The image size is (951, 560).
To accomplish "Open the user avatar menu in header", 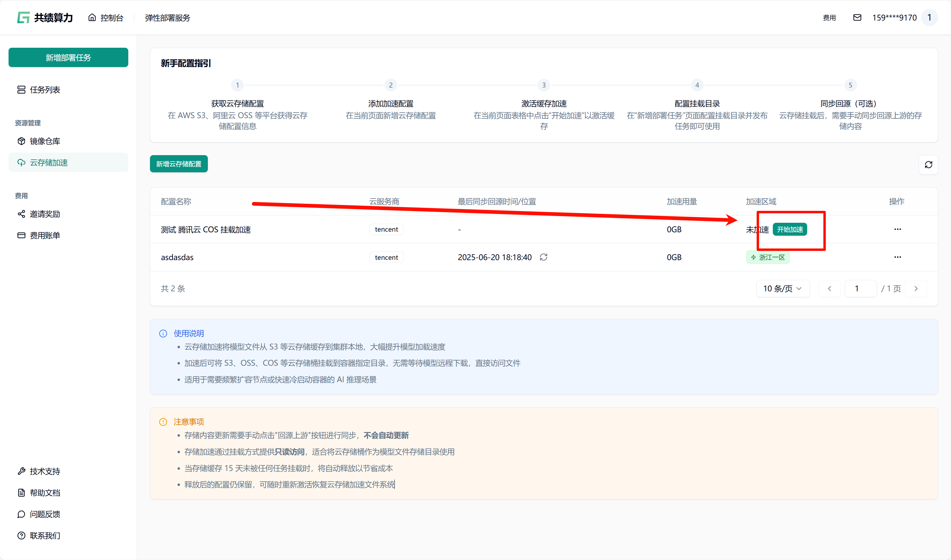I will [929, 18].
